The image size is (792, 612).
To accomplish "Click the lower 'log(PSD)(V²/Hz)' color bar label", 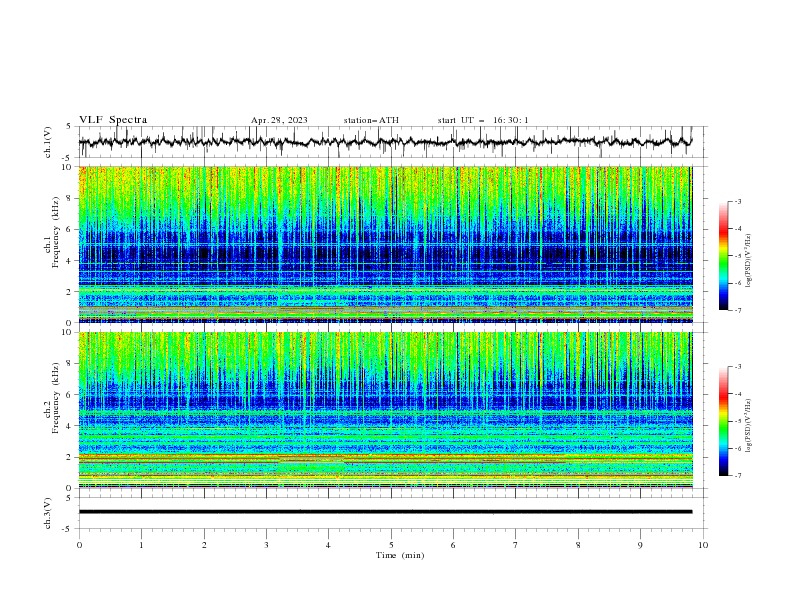I will coord(749,426).
